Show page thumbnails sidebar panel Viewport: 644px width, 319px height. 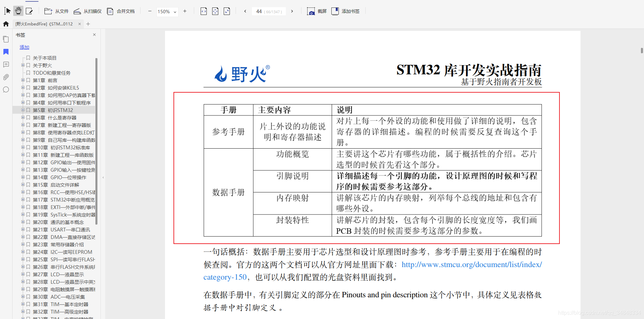coord(6,39)
